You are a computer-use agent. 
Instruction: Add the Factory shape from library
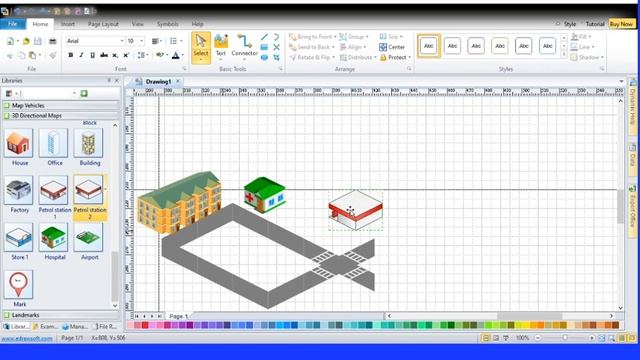point(19,194)
